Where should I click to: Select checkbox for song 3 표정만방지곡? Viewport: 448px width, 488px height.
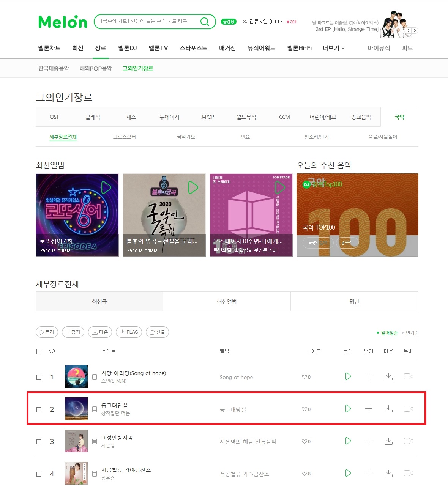[39, 442]
